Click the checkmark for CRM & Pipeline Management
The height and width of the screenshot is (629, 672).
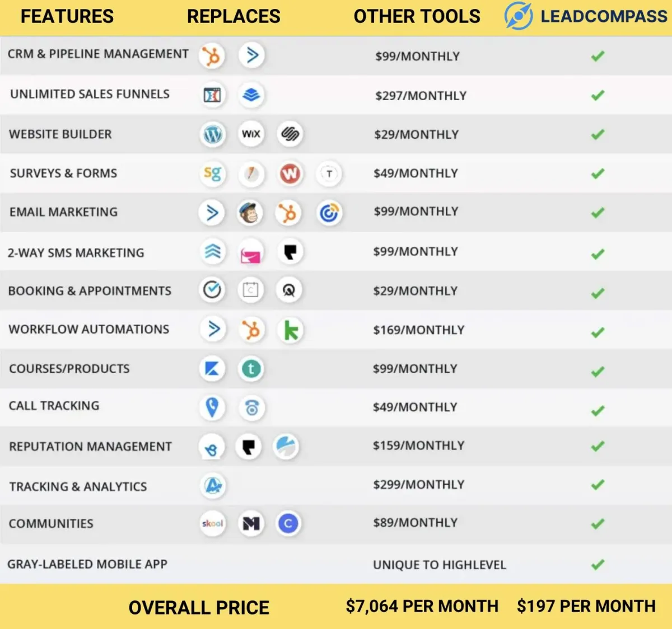tap(598, 56)
